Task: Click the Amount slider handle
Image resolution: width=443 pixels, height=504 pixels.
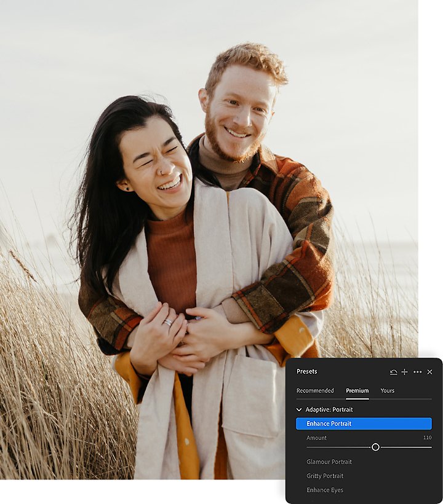Action: point(375,447)
